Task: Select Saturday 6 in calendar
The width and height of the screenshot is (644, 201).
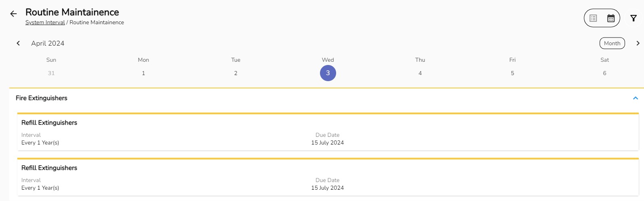Action: (x=604, y=73)
